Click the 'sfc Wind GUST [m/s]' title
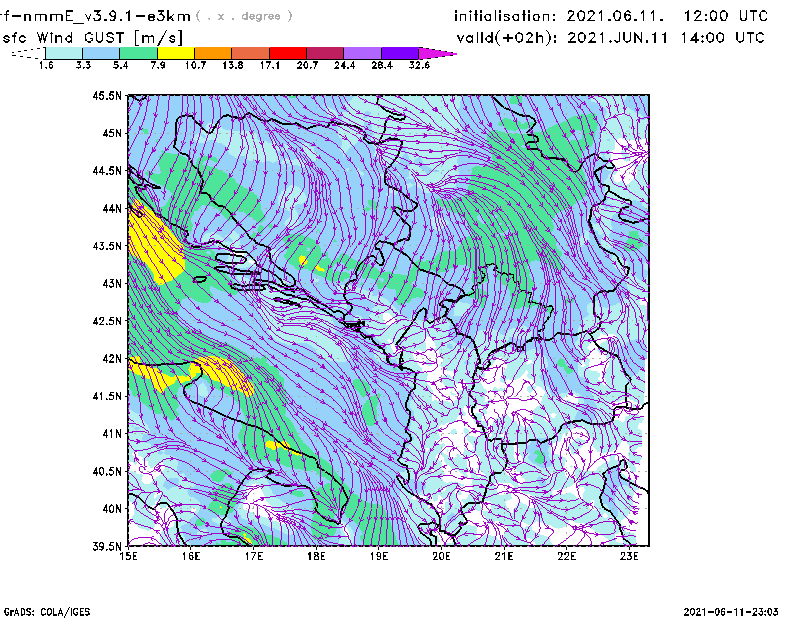800x618 pixels. (92, 38)
